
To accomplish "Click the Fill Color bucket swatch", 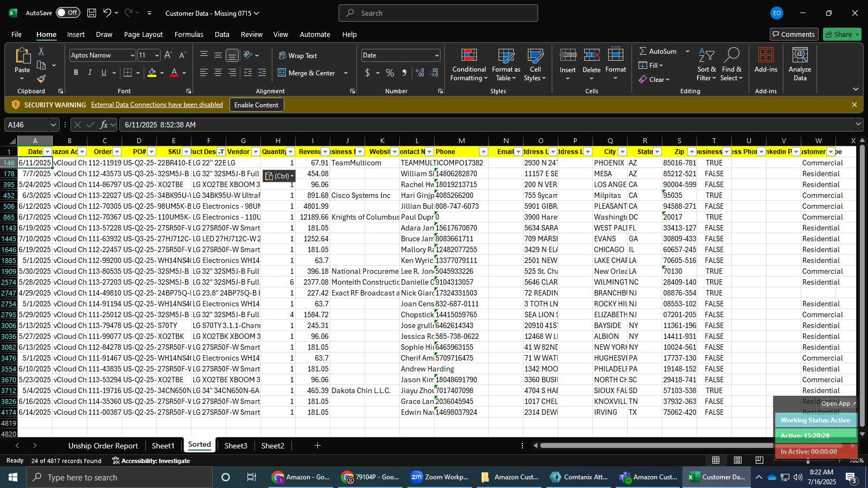I will coord(152,73).
